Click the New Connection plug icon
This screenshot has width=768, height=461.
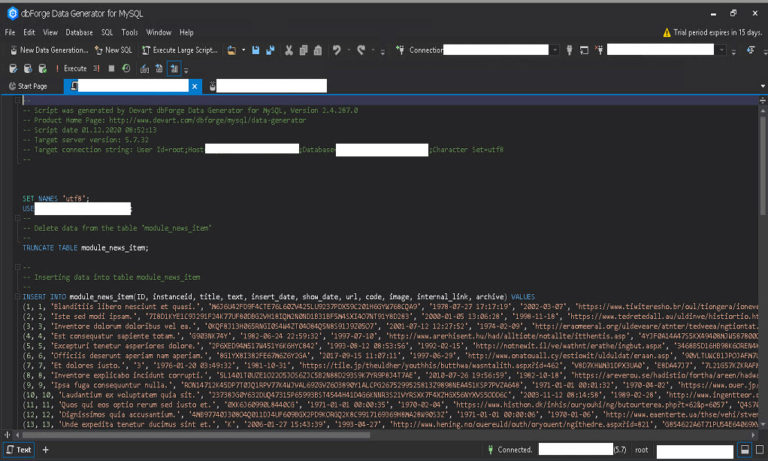click(x=400, y=50)
